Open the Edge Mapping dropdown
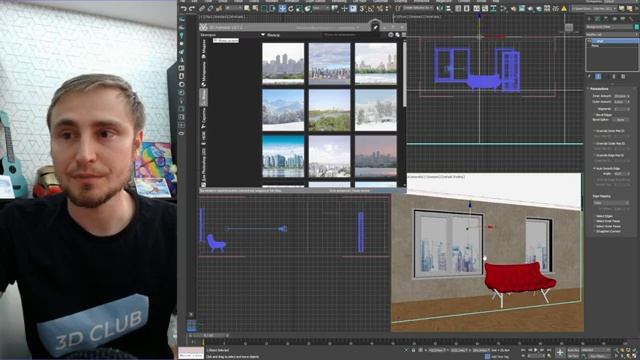The width and height of the screenshot is (640, 360). pyautogui.click(x=611, y=202)
